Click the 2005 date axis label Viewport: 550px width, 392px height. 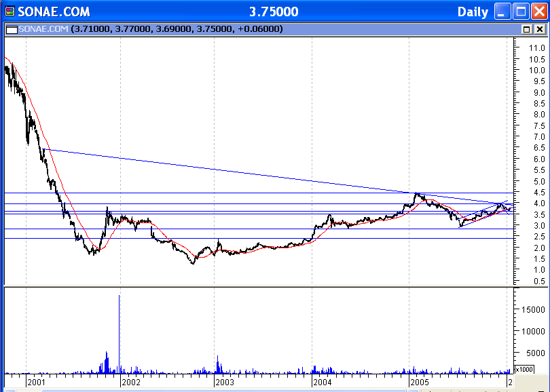(x=420, y=382)
